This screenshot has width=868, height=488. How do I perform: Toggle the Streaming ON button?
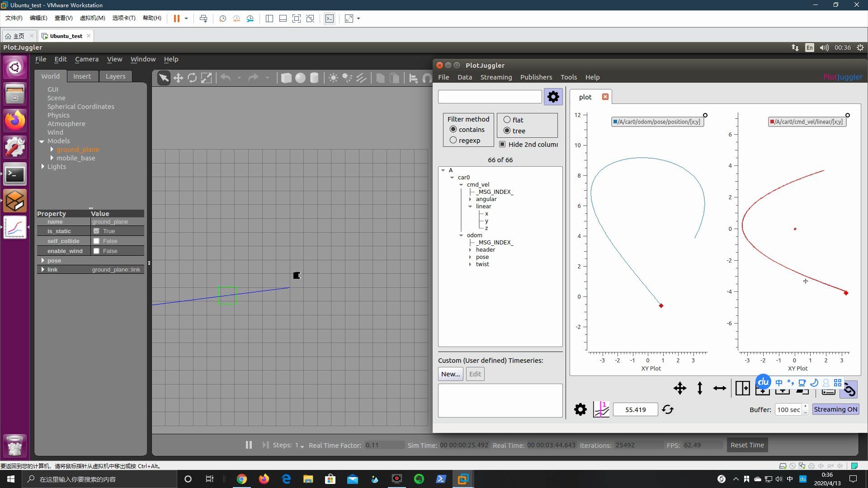tap(835, 409)
